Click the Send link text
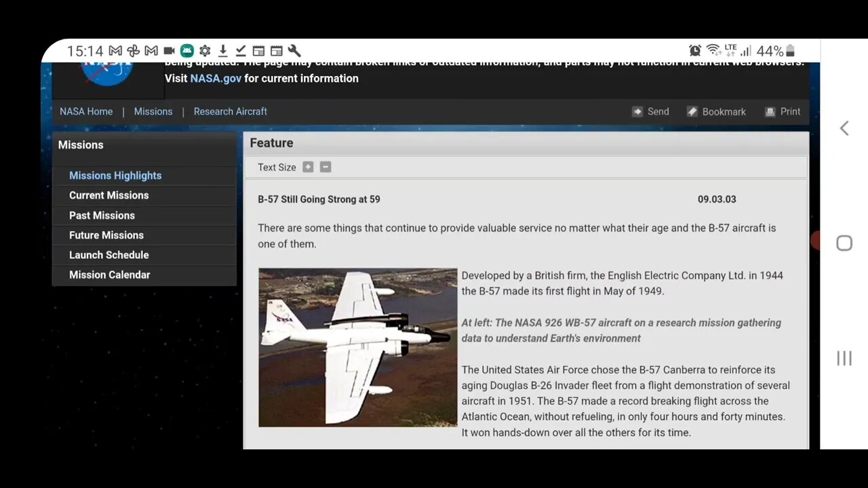 [658, 112]
